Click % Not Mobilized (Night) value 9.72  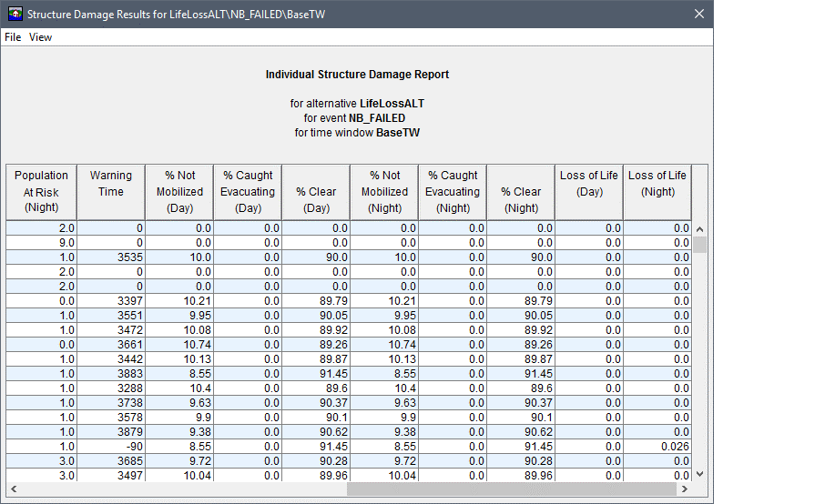tap(384, 461)
